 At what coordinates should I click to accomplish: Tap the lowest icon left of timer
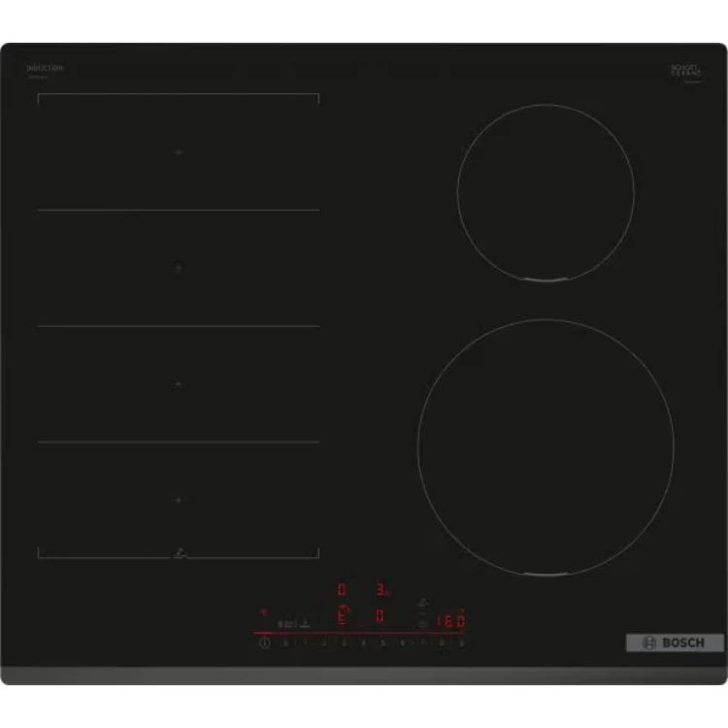point(422,624)
